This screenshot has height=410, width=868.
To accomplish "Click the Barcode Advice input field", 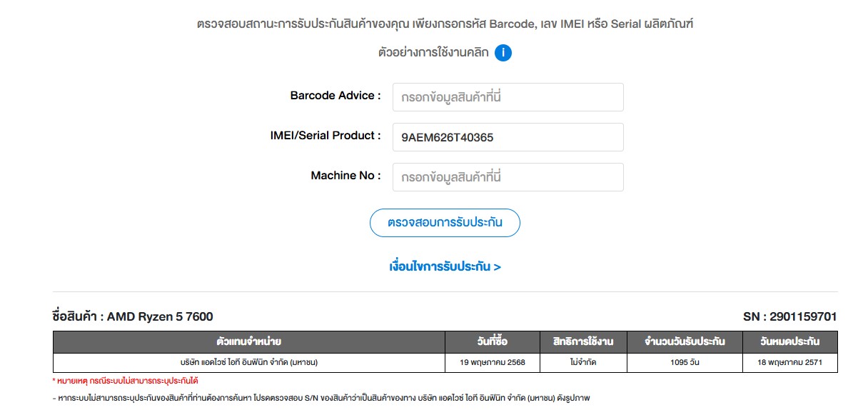I will pos(508,97).
